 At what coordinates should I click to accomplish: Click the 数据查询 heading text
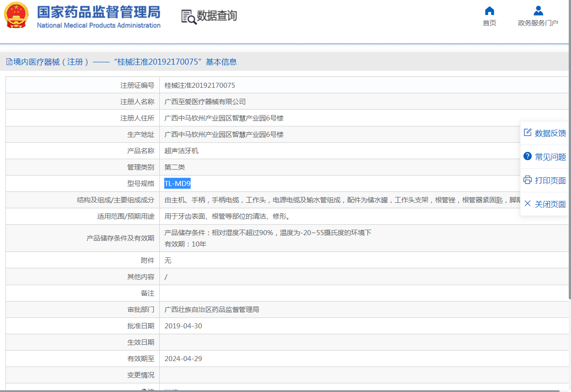[217, 16]
